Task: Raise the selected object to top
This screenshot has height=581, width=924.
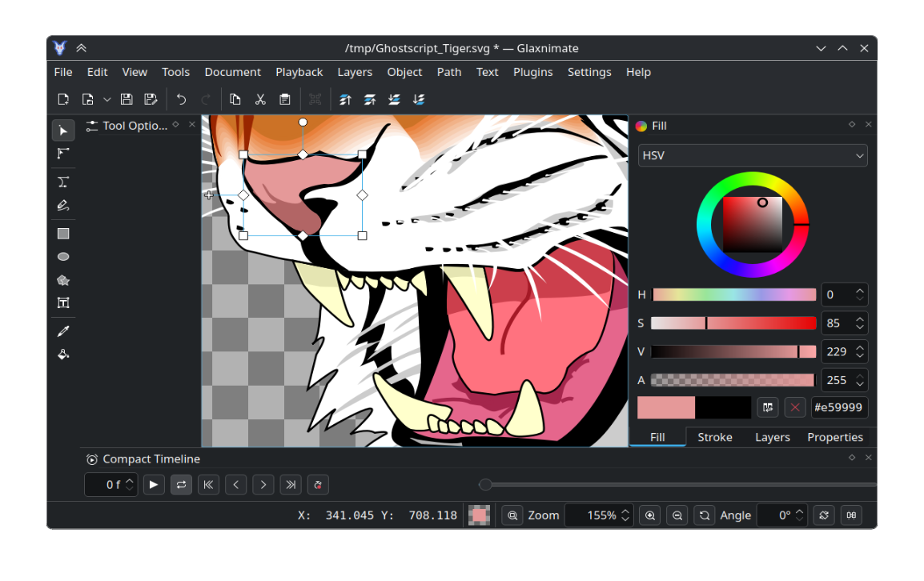Action: (x=345, y=98)
